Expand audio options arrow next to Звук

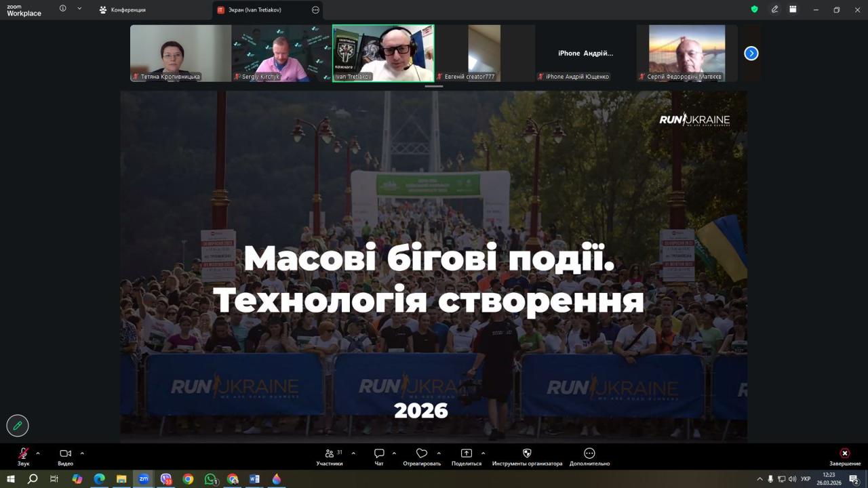pos(38,453)
